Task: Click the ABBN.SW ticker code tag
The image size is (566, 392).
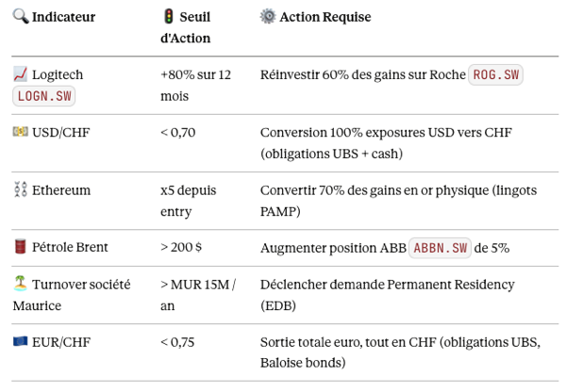Action: coord(441,248)
